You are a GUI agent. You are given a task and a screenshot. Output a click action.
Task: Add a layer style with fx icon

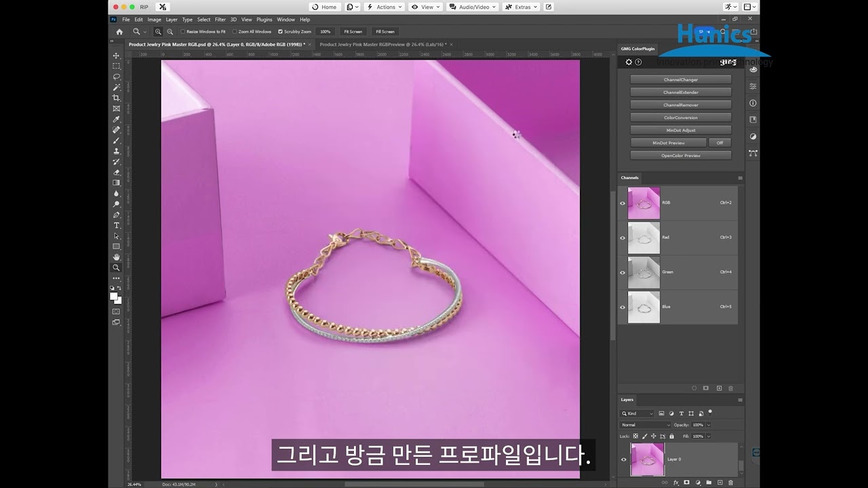(675, 483)
